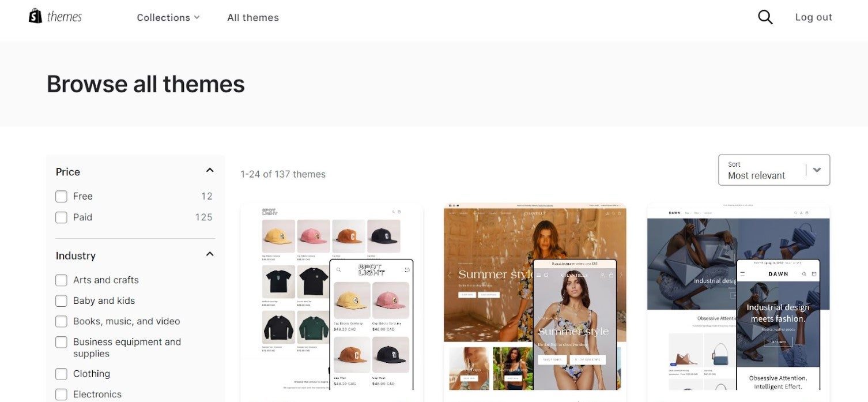Tick Books, music, and video checkbox
Screen dimensions: 868x402
pos(61,321)
